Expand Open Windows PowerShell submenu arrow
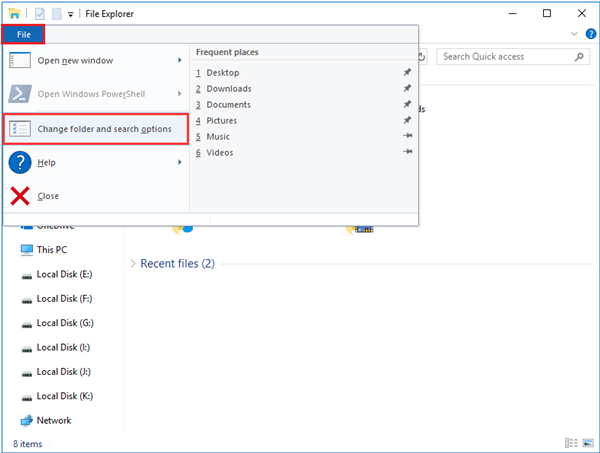 pyautogui.click(x=179, y=94)
